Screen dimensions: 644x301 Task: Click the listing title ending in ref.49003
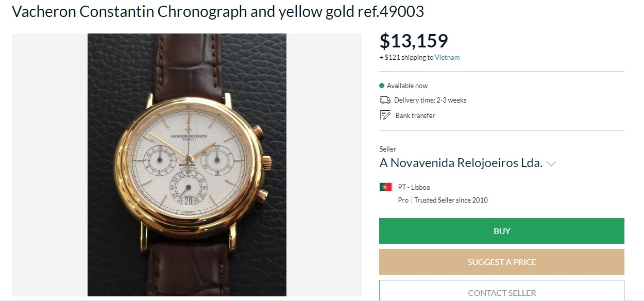tap(218, 12)
